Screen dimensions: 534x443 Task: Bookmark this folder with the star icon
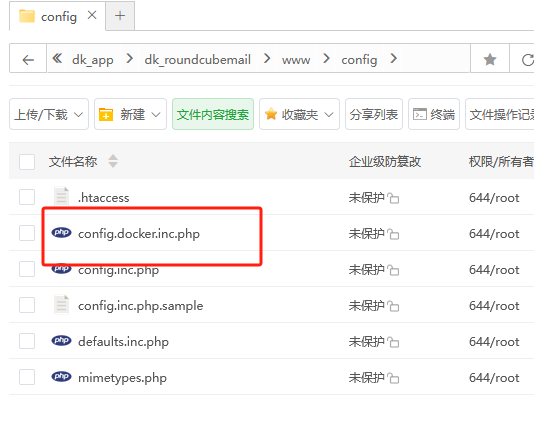tap(490, 60)
